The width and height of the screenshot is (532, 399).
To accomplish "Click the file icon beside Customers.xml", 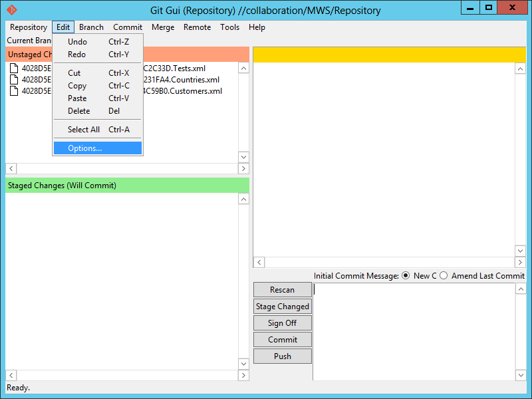I will [14, 91].
